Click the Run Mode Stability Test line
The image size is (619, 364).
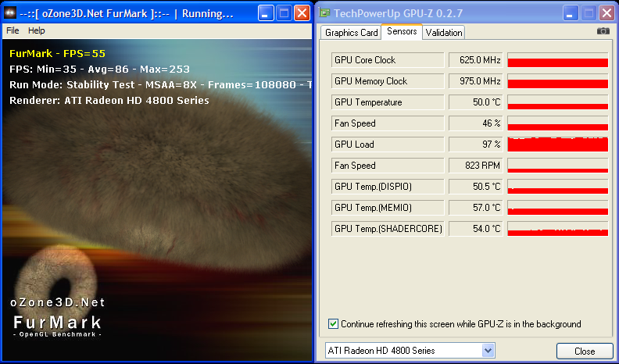pos(161,85)
